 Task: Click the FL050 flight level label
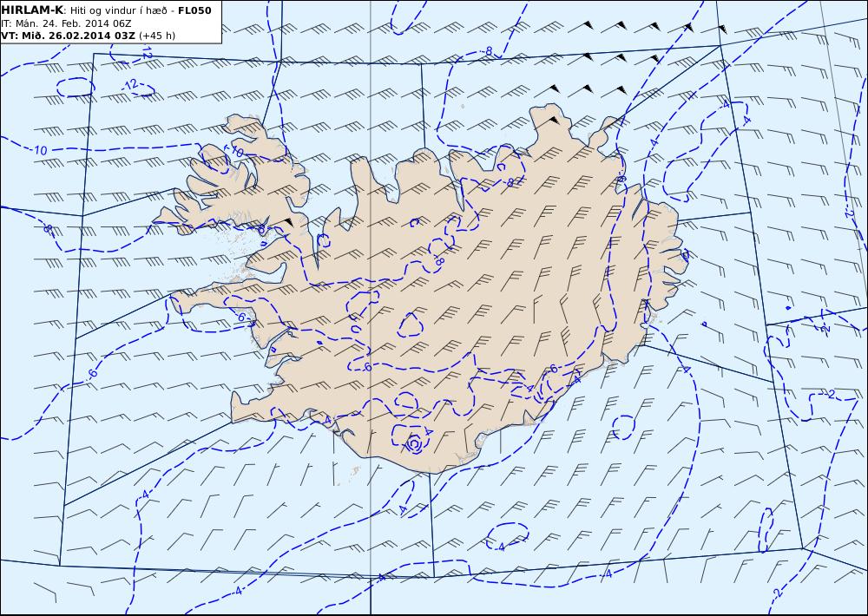coord(194,10)
